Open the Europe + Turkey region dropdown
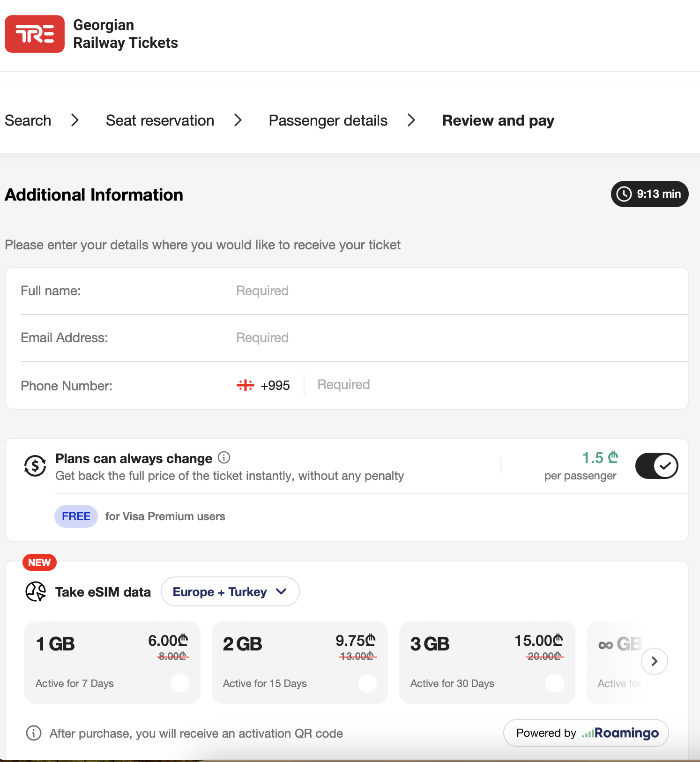Image resolution: width=700 pixels, height=762 pixels. [x=230, y=591]
